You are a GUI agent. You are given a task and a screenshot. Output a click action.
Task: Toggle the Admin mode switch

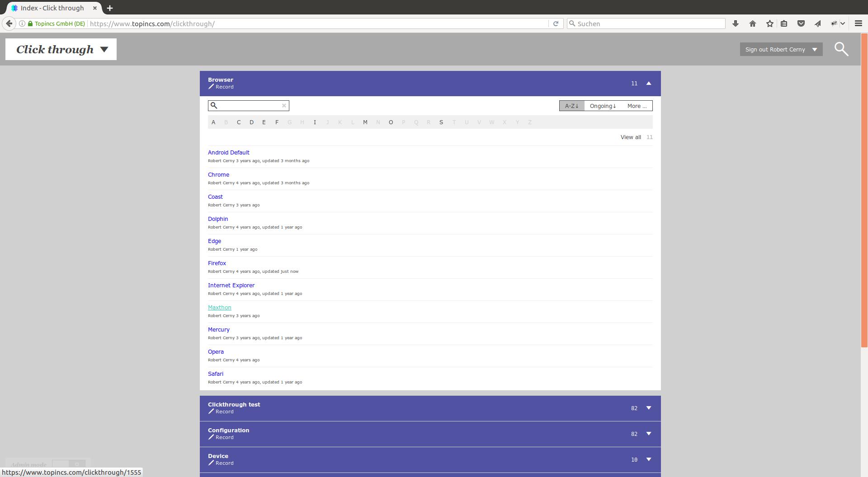pyautogui.click(x=68, y=464)
